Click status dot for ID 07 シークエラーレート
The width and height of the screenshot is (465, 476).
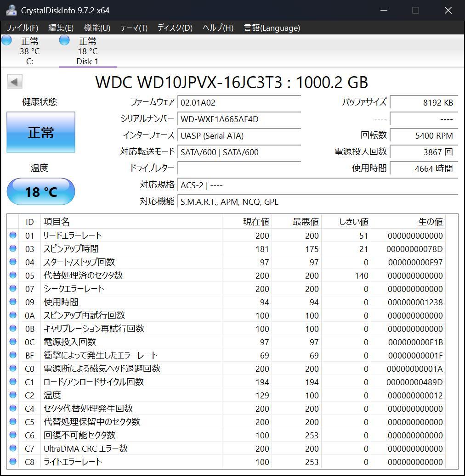click(13, 288)
